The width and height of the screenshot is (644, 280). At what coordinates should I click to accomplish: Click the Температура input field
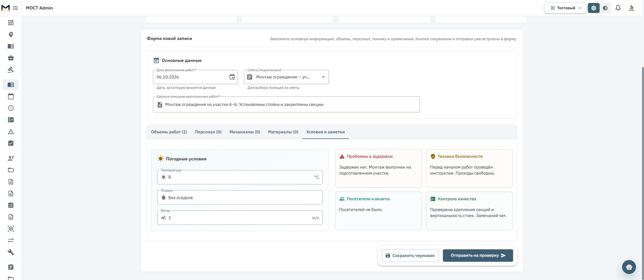tap(240, 177)
